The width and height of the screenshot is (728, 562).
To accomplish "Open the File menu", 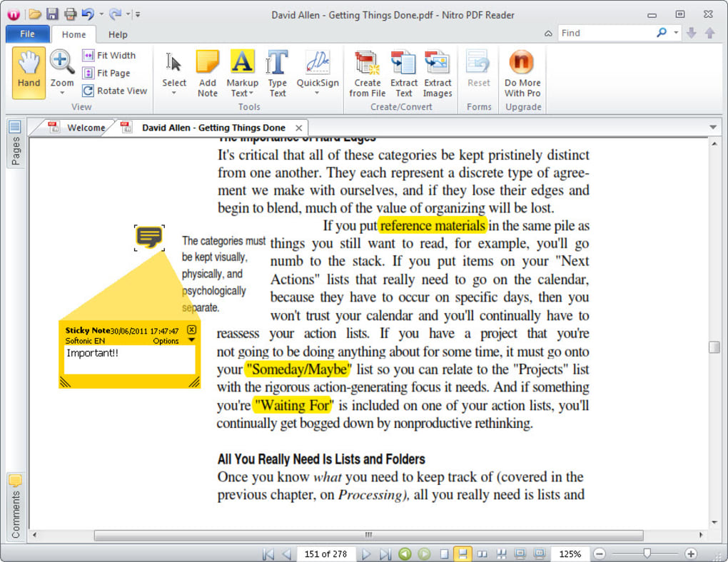I will click(x=27, y=33).
